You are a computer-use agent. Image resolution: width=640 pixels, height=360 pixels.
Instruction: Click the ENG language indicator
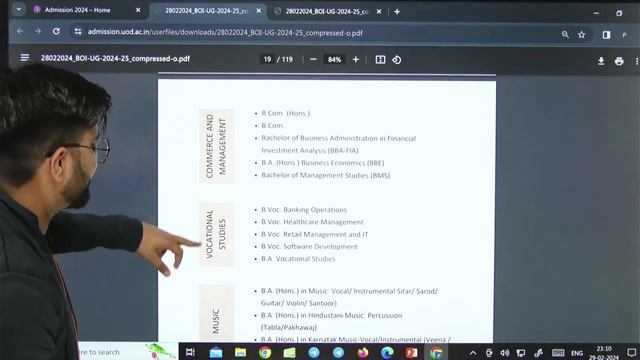(x=576, y=353)
